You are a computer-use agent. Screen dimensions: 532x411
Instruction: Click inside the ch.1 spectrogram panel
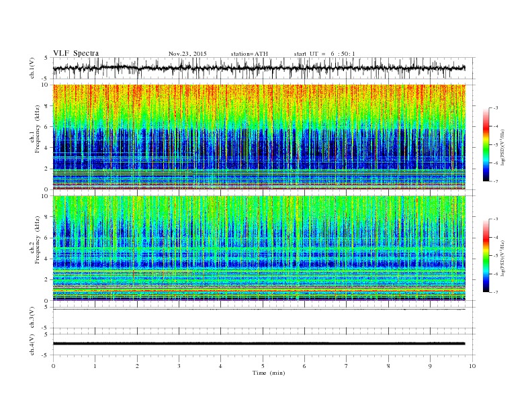(x=259, y=137)
